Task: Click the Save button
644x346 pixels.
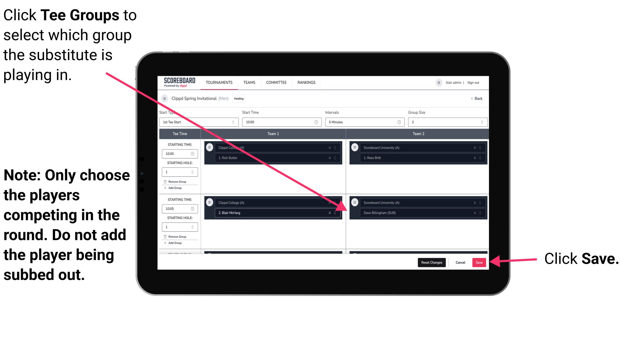Action: (479, 263)
